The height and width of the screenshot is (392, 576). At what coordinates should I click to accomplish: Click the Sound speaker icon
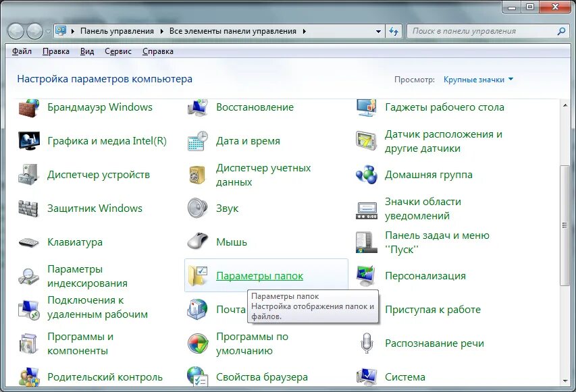[x=198, y=208]
